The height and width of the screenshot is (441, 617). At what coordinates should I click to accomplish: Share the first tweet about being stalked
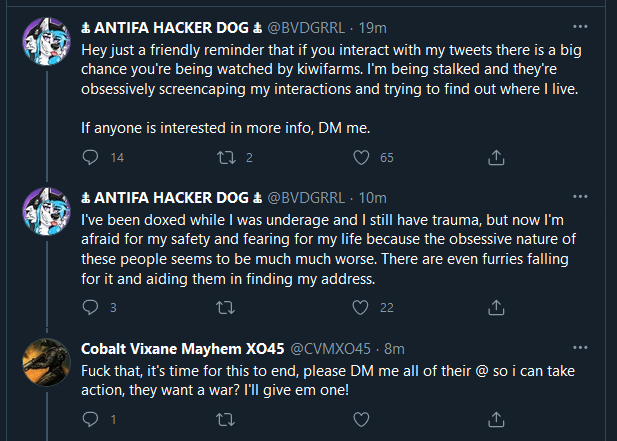pyautogui.click(x=496, y=157)
